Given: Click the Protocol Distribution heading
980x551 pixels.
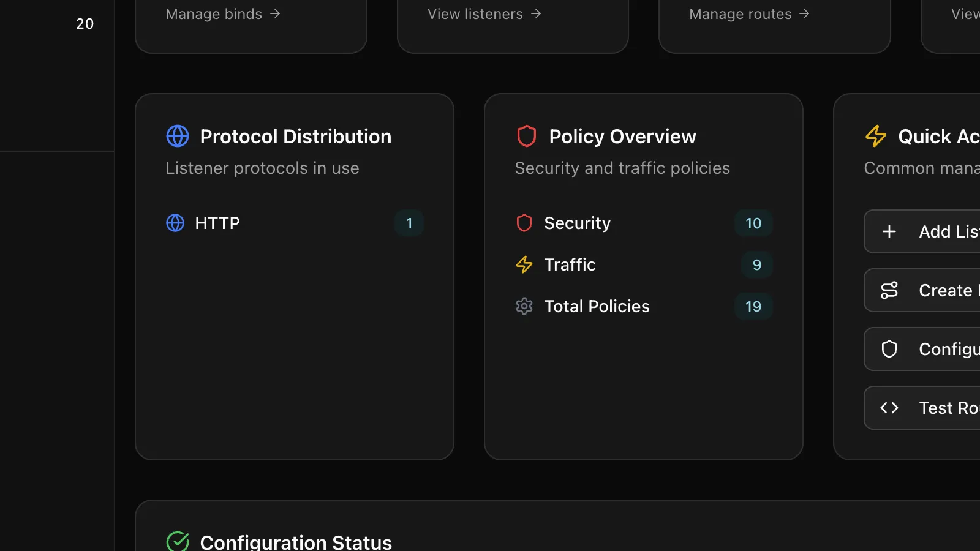Looking at the screenshot, I should (296, 136).
